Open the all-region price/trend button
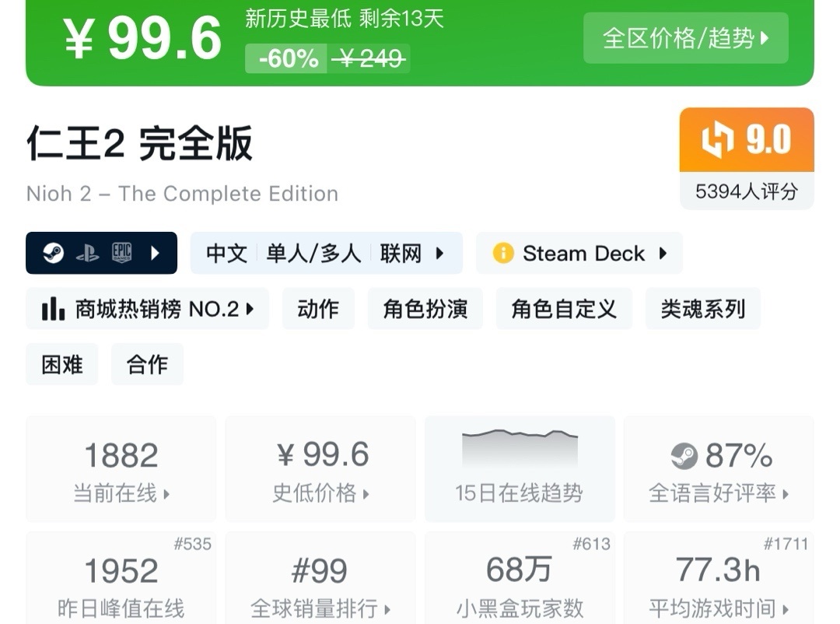Screen dimensions: 840x624 [x=685, y=37]
